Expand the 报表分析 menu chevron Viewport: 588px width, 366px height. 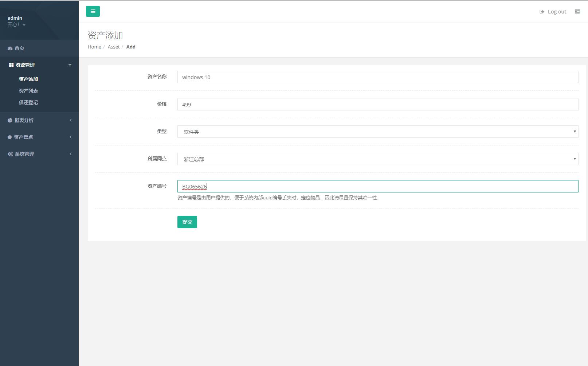click(71, 120)
